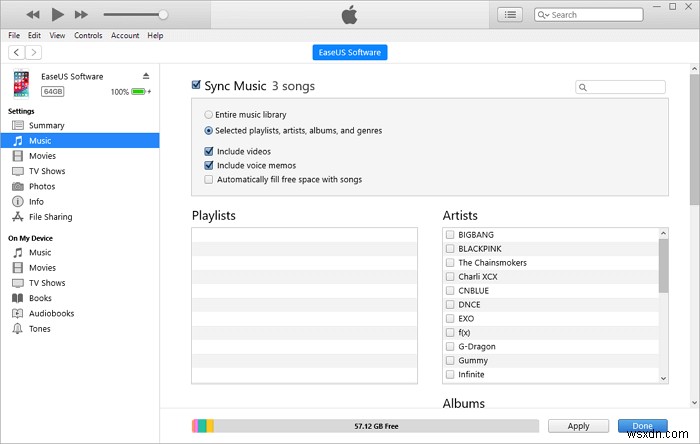Click Artists list scroll-down arrow
The image size is (700, 444).
[x=663, y=378]
